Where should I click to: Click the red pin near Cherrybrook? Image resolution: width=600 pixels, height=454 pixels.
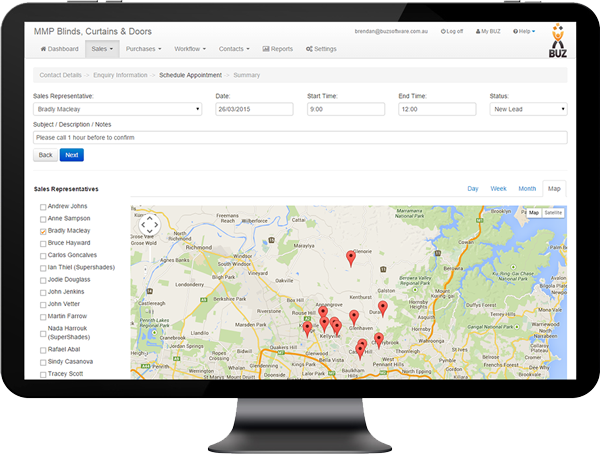[x=379, y=341]
